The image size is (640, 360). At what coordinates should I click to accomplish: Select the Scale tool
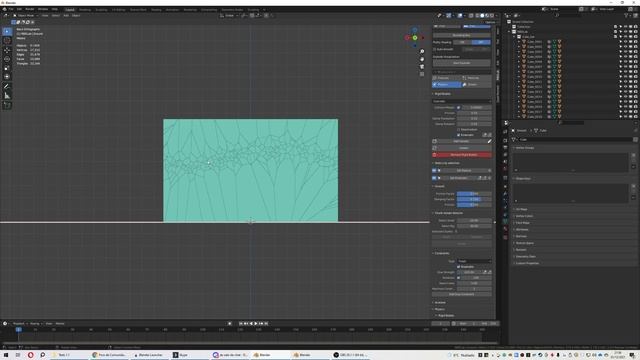click(x=7, y=68)
